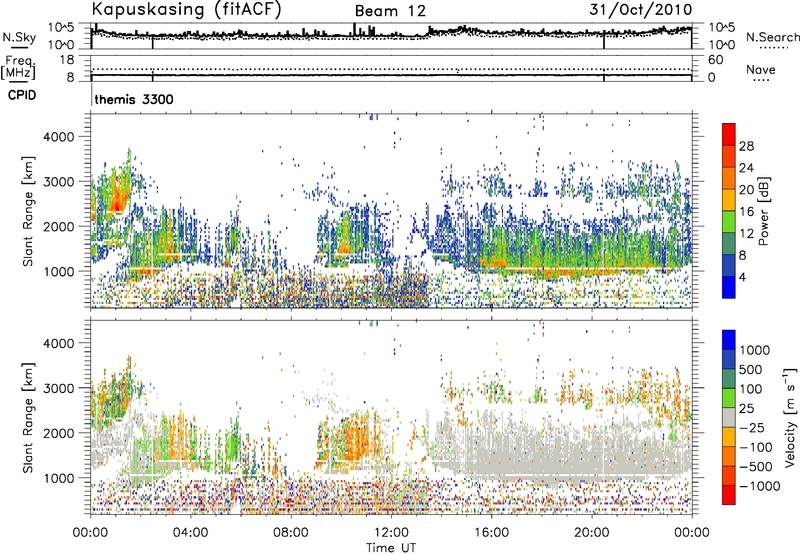Image resolution: width=800 pixels, height=554 pixels.
Task: Select the 28 label on Power colorbar
Action: click(746, 146)
